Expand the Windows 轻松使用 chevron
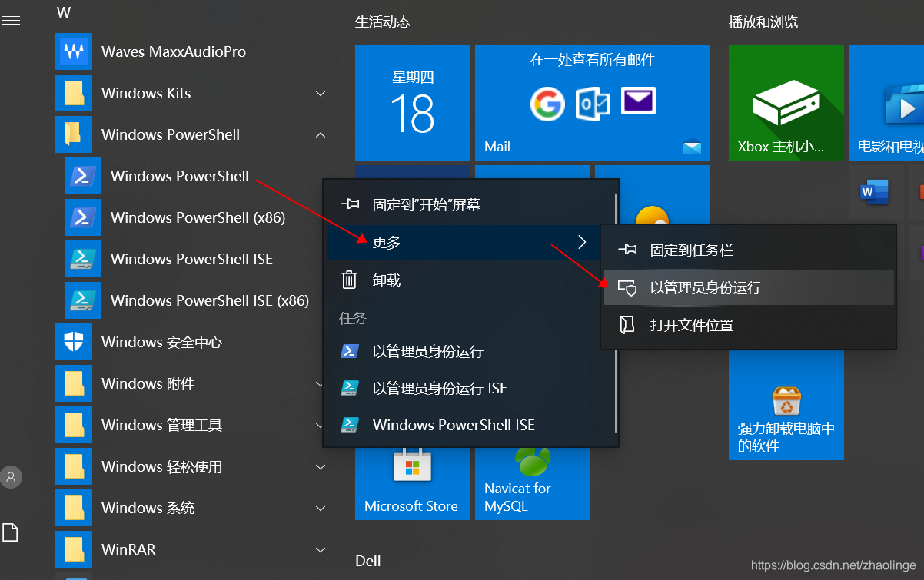Image resolution: width=924 pixels, height=580 pixels. tap(321, 466)
